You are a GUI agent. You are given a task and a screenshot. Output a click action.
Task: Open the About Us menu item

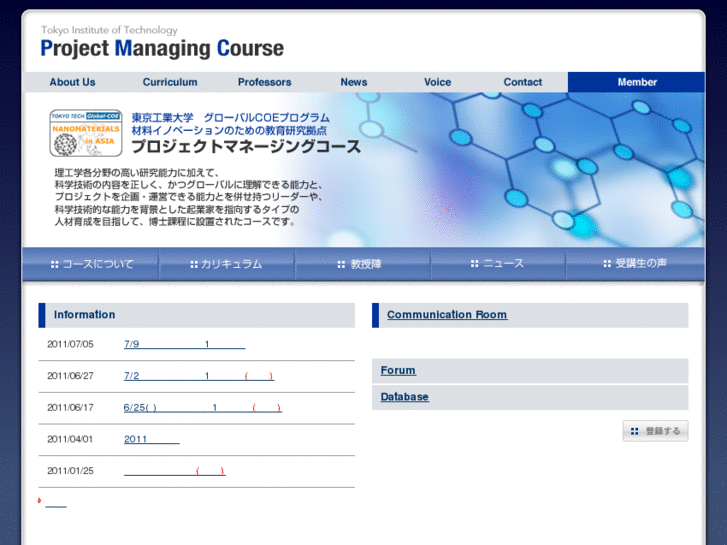[72, 82]
